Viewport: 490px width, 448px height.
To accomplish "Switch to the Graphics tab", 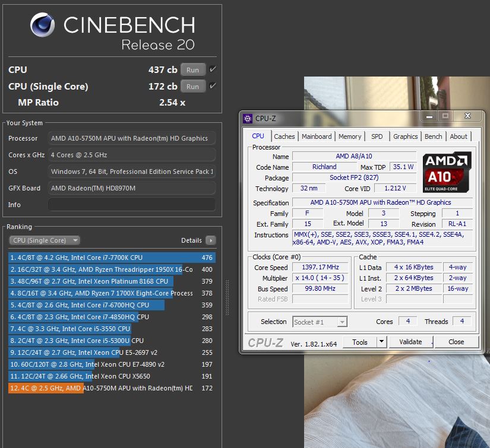I will click(x=405, y=136).
